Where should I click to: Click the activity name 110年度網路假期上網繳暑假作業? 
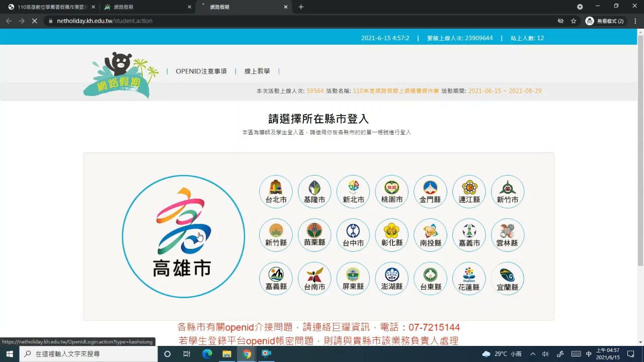point(396,91)
